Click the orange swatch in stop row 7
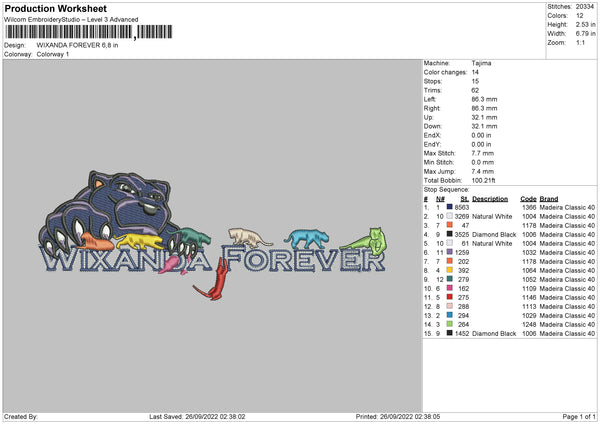The width and height of the screenshot is (600, 424). [449, 261]
